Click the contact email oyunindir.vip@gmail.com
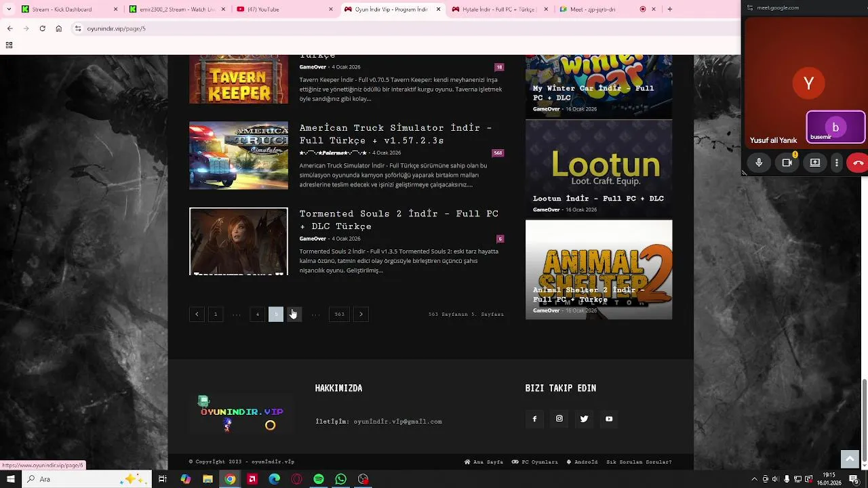 tap(397, 422)
